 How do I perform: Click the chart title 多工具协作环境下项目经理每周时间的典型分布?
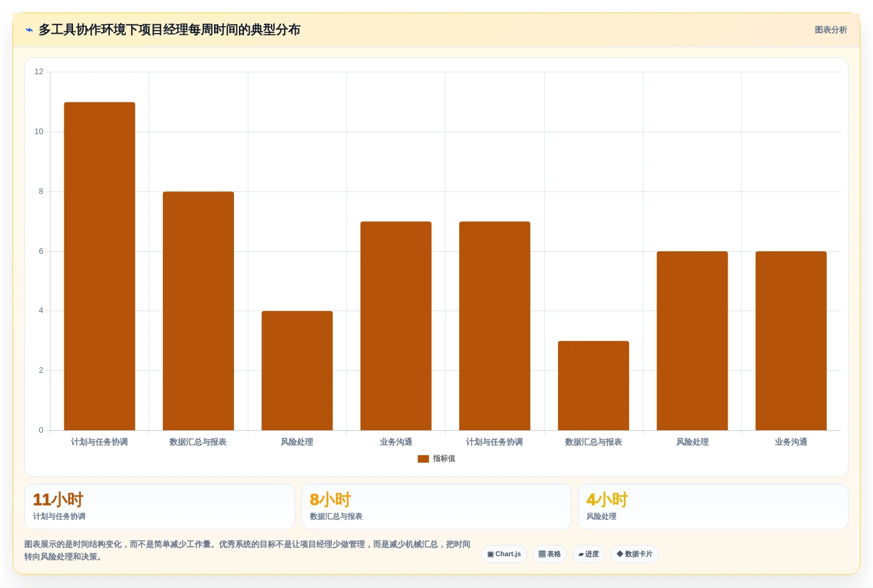click(x=170, y=30)
